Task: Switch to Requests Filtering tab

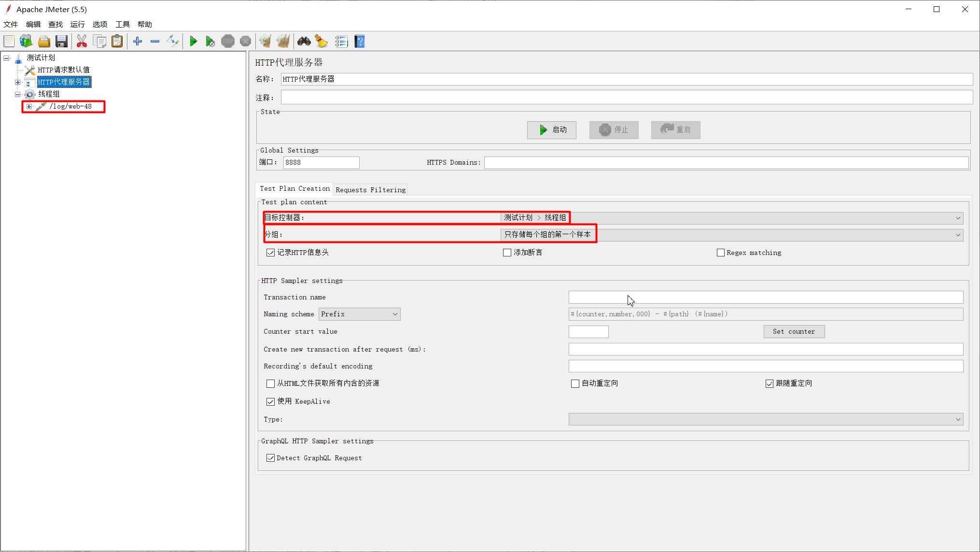Action: [370, 190]
